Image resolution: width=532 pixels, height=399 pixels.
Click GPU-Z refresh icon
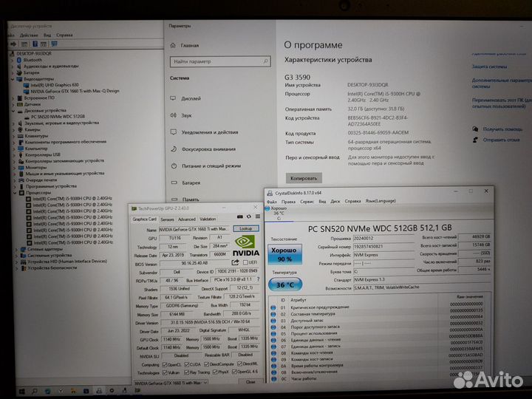click(249, 216)
